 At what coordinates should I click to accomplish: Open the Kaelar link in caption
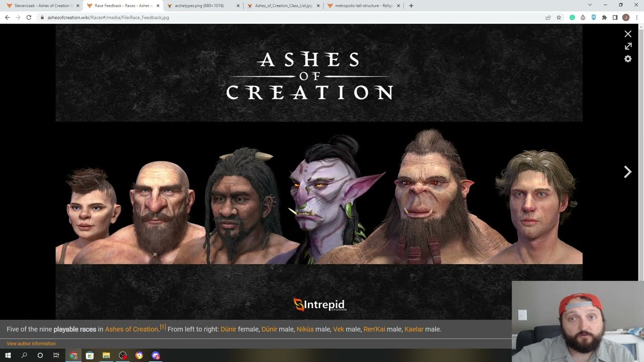point(414,329)
